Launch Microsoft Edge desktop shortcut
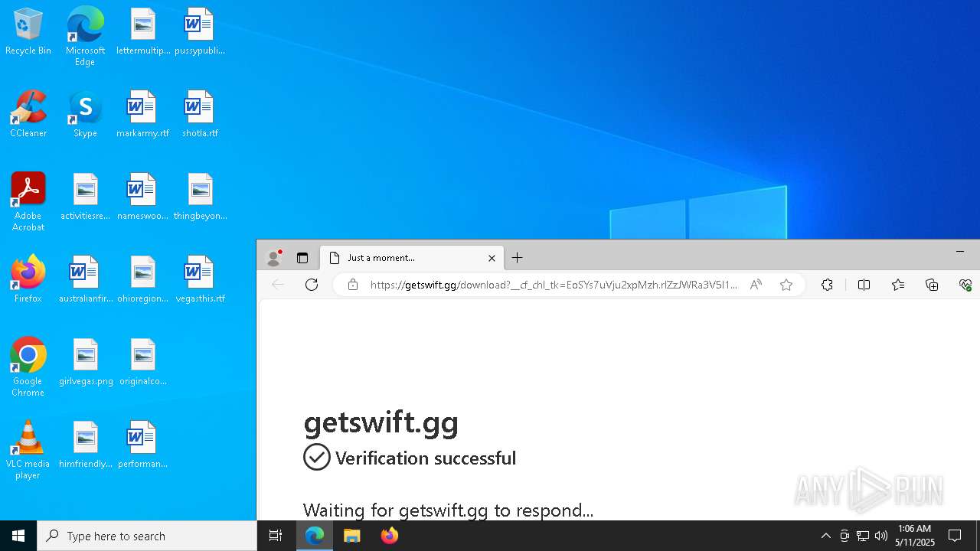This screenshot has height=551, width=980. 85,37
